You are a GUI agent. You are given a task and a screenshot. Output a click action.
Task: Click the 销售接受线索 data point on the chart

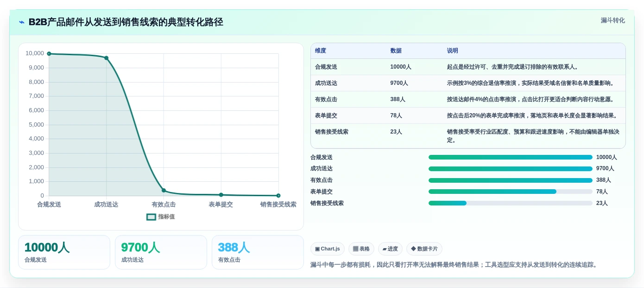tap(278, 196)
